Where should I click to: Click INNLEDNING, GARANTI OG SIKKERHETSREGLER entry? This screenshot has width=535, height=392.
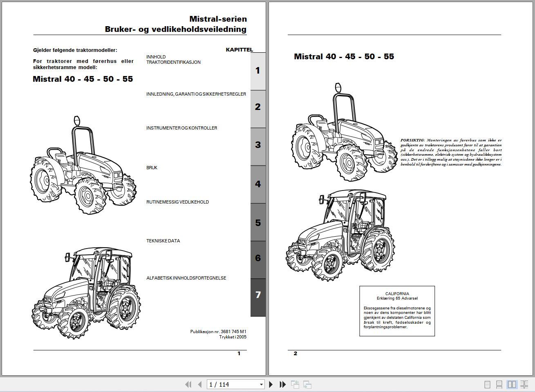(196, 94)
